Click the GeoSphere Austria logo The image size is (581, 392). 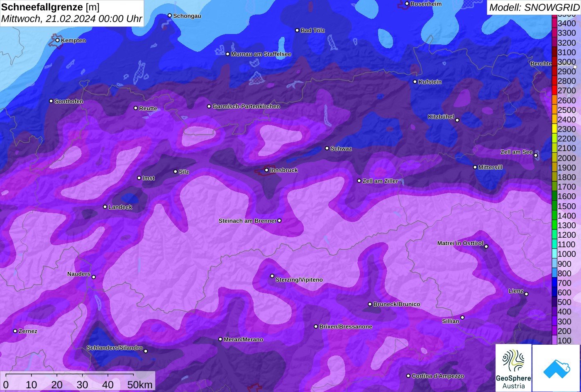coord(513,368)
